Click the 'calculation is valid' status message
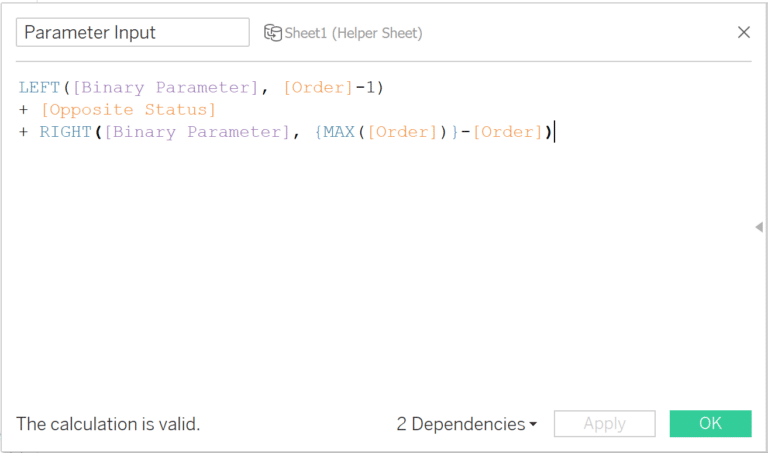 108,424
